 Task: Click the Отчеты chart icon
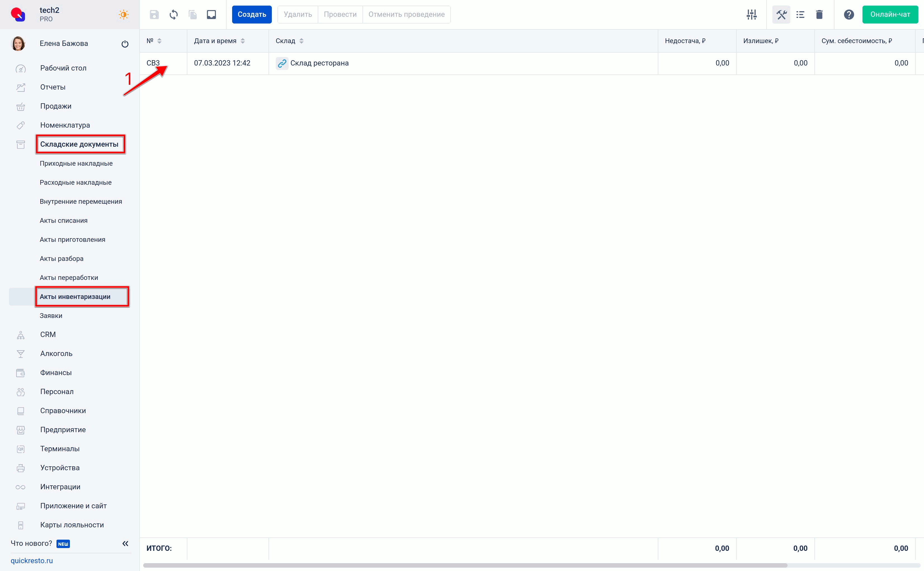[x=21, y=87]
